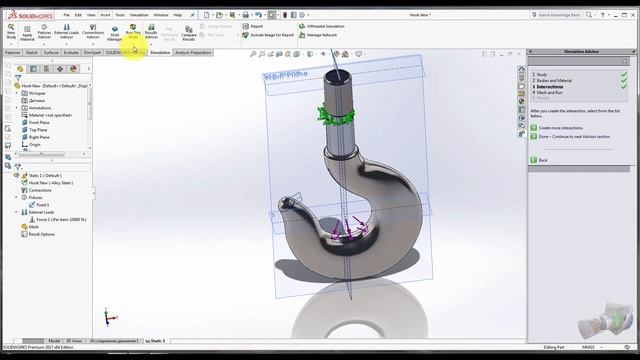640x360 pixels.
Task: Click Done – Continue to next Advisor section
Action: click(x=571, y=137)
